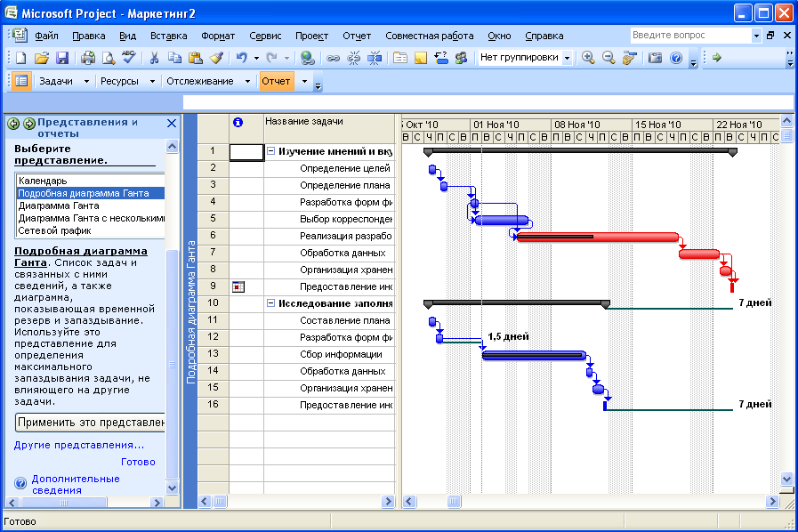The image size is (798, 532).
Task: Open the Совместная работа menu
Action: pyautogui.click(x=429, y=36)
